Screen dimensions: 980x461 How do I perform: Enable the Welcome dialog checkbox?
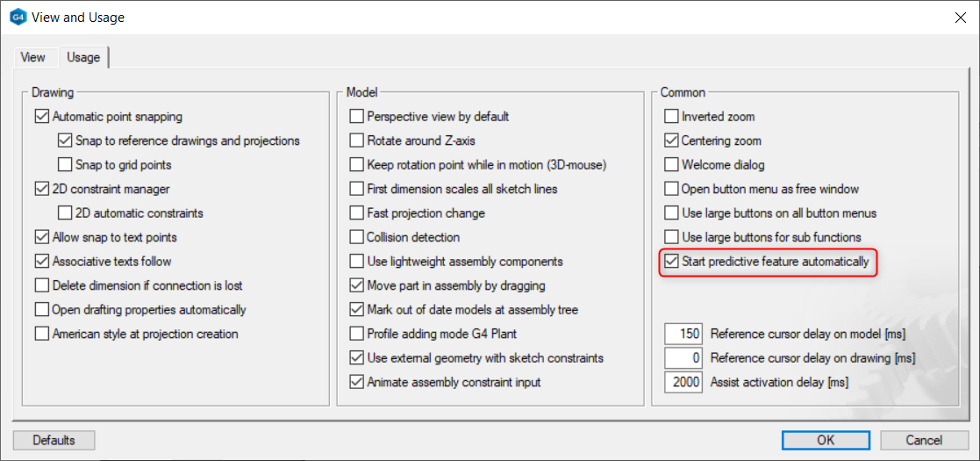click(671, 164)
